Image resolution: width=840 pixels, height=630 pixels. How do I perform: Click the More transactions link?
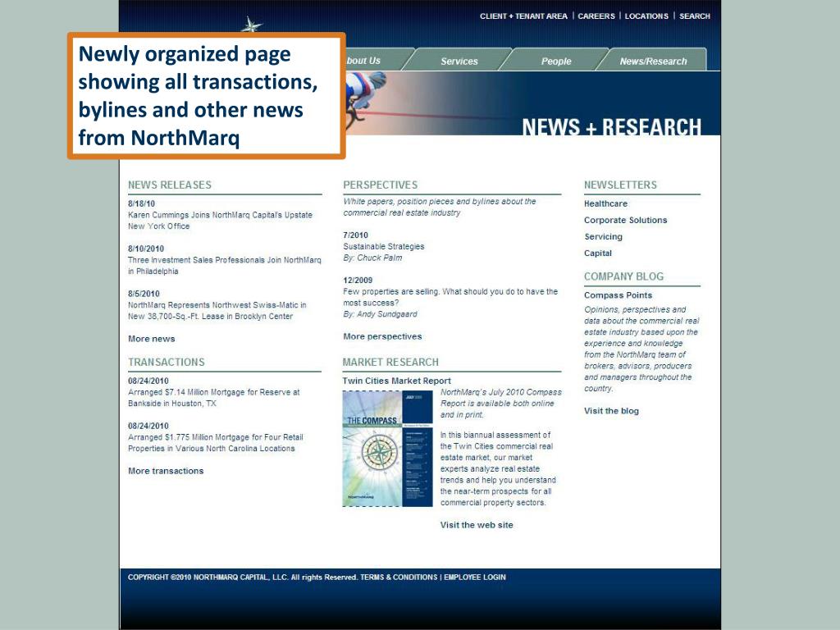tap(166, 471)
